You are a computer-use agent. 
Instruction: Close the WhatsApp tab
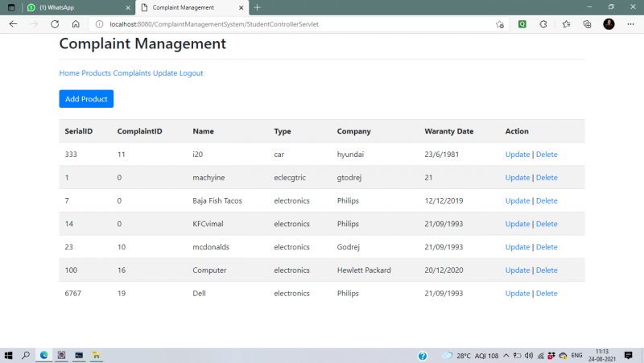[x=128, y=7]
